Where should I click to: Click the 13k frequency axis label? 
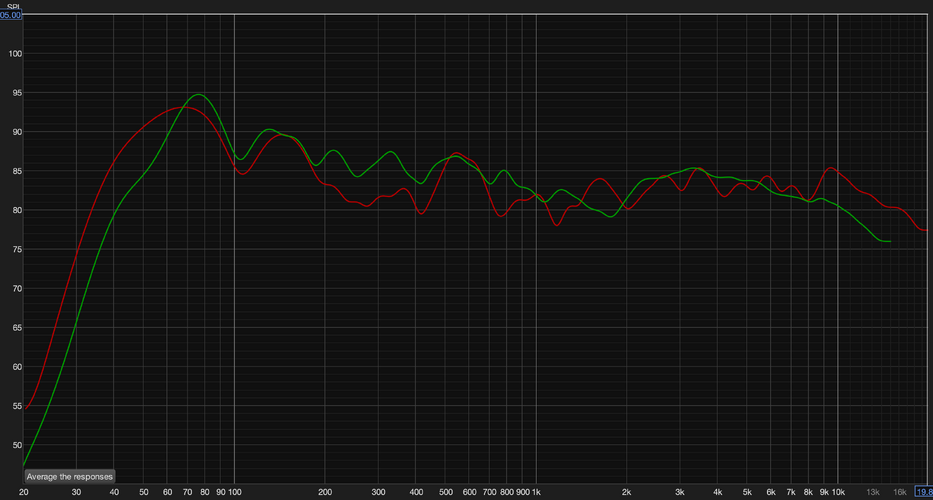point(873,492)
